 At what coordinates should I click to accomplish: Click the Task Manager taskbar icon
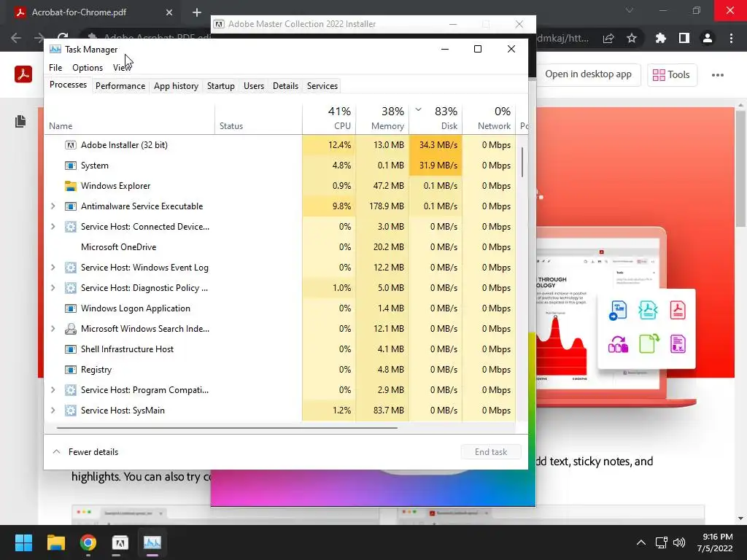click(152, 542)
